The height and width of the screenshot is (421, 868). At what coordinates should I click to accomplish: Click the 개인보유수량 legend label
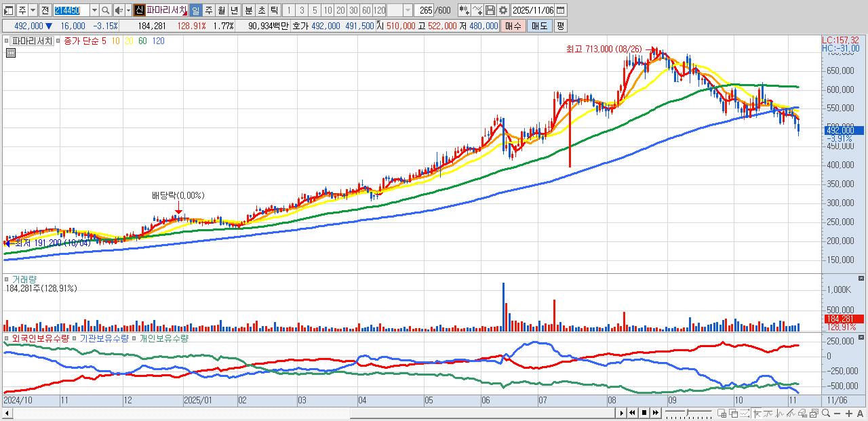(x=163, y=338)
